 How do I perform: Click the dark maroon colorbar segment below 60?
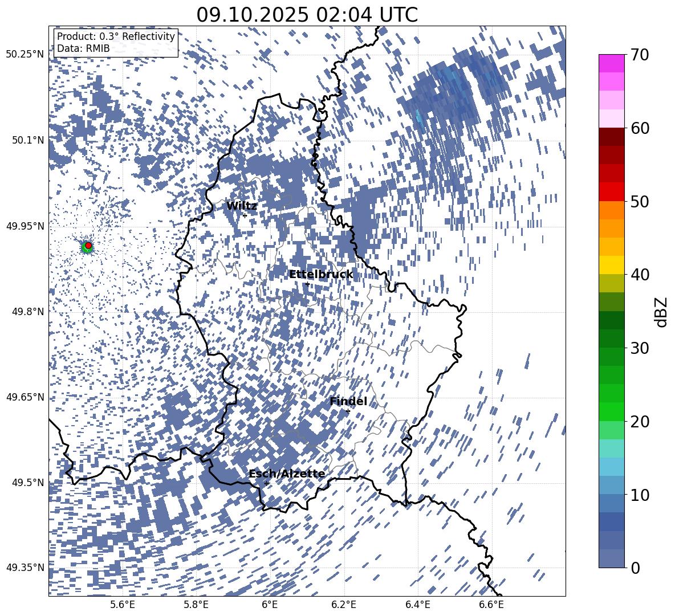click(611, 137)
